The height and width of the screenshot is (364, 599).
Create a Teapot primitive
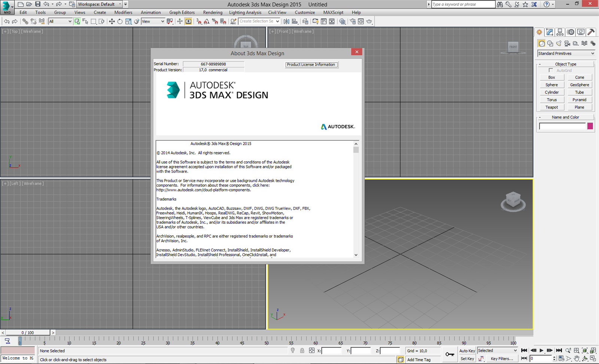pos(551,107)
